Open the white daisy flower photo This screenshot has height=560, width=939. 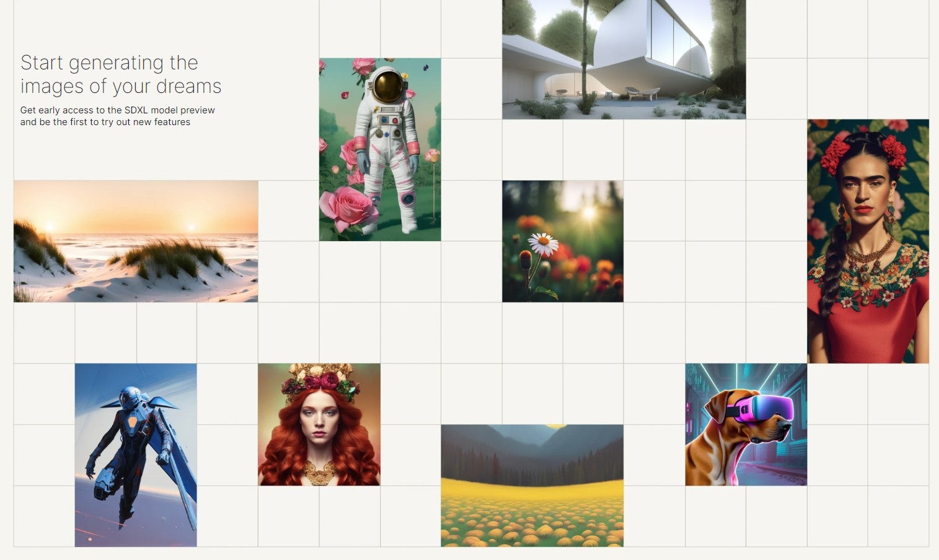(x=563, y=242)
